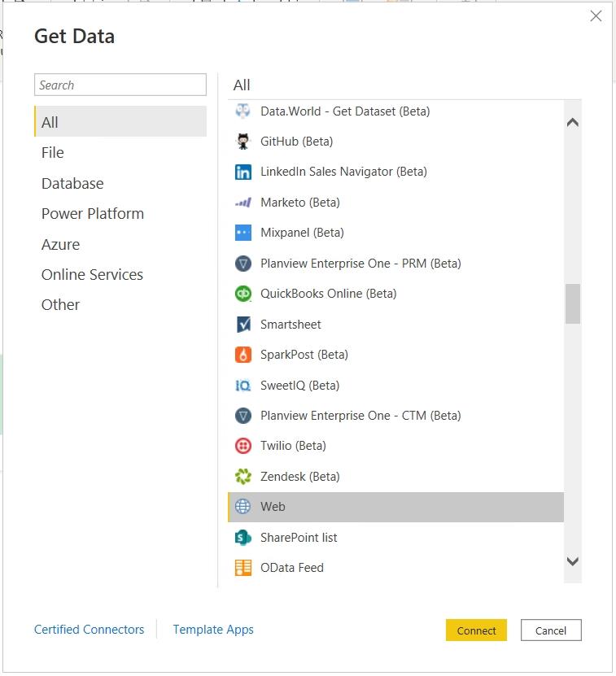Image resolution: width=616 pixels, height=676 pixels.
Task: Click the scrollbar down arrow
Action: 572,561
